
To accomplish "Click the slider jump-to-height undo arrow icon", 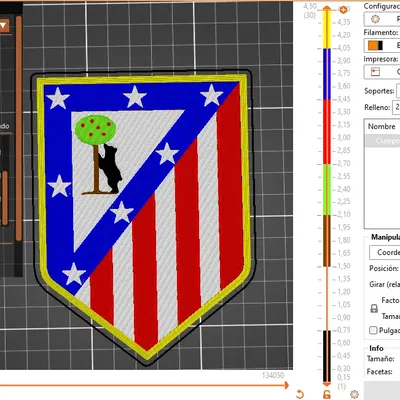I will click(x=300, y=394).
